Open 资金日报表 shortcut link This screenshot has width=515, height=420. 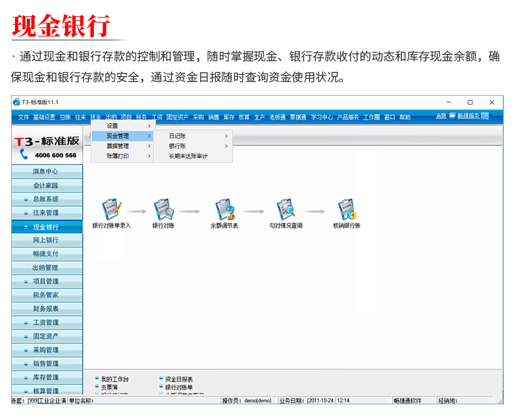(x=179, y=379)
